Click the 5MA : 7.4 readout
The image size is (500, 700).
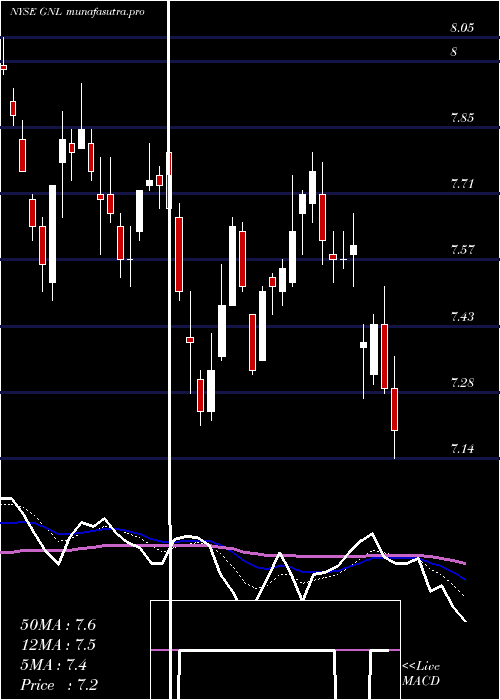[x=54, y=665]
